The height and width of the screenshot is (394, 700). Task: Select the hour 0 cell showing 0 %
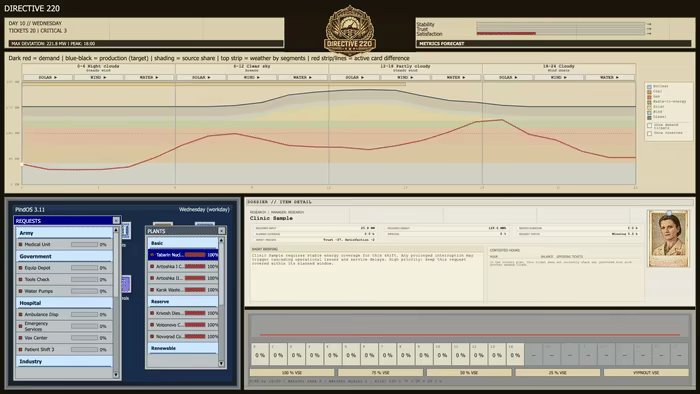pos(260,354)
